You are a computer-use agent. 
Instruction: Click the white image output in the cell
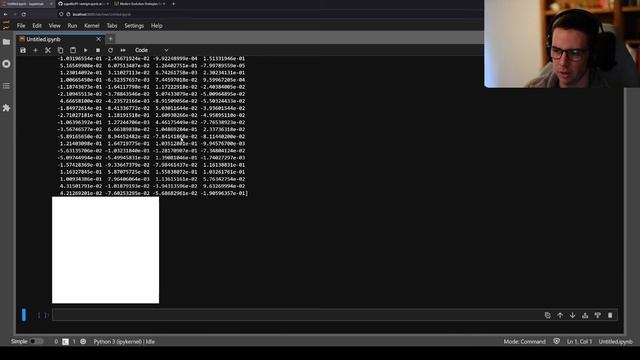pos(105,250)
